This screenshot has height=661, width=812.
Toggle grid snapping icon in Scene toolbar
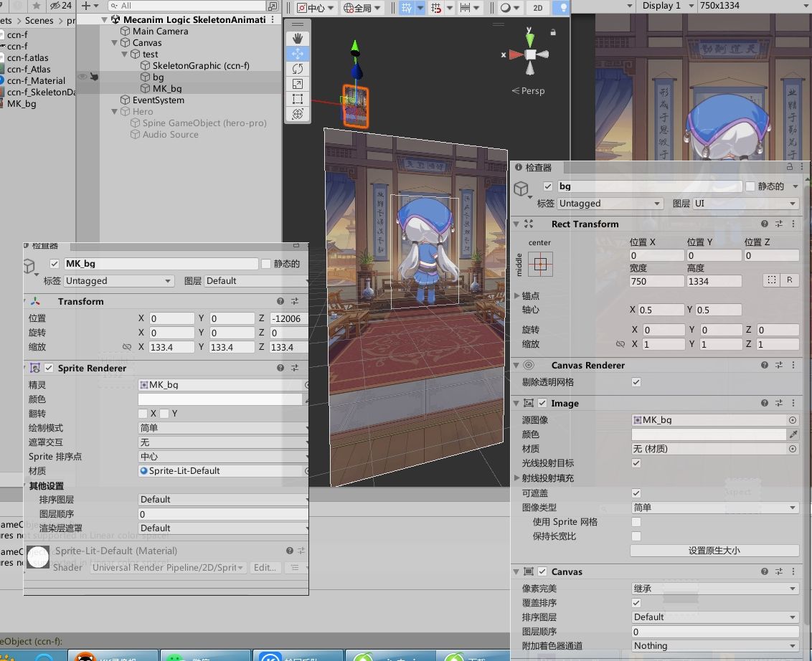[437, 7]
